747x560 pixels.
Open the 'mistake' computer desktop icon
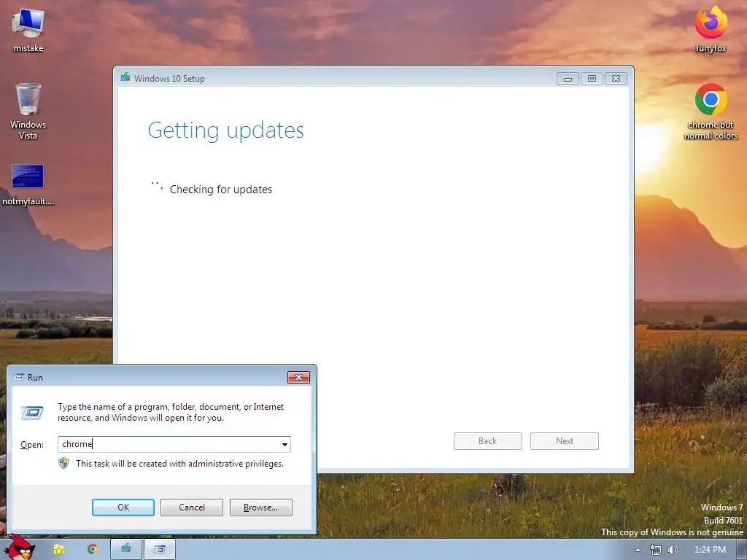pos(28,29)
